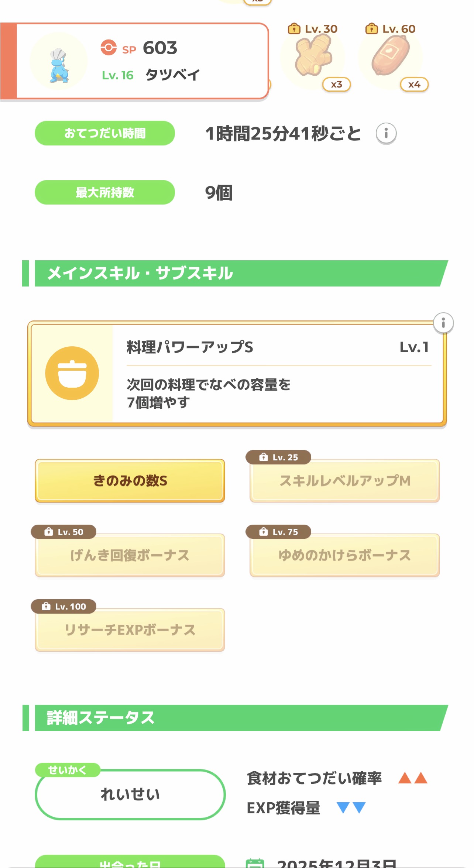
Task: Tap the げんき回復ボーナス subskill
Action: [x=130, y=555]
